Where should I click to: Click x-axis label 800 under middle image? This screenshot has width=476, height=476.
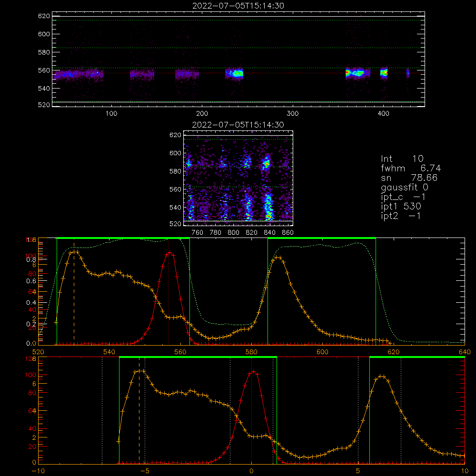[x=233, y=233]
